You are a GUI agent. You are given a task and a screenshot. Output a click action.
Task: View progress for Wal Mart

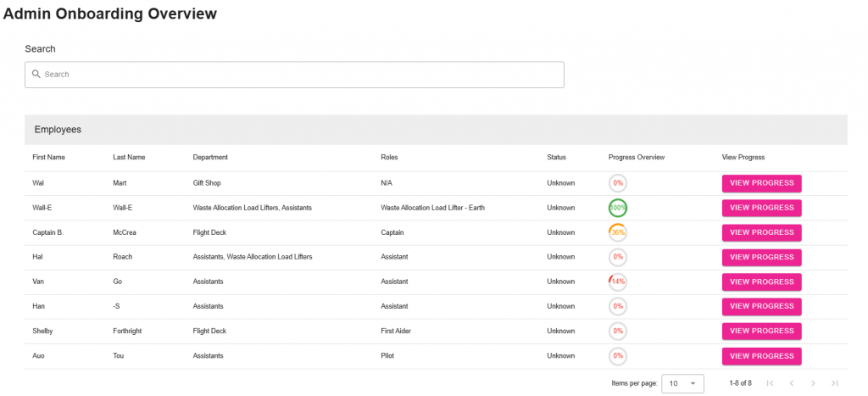(x=761, y=183)
